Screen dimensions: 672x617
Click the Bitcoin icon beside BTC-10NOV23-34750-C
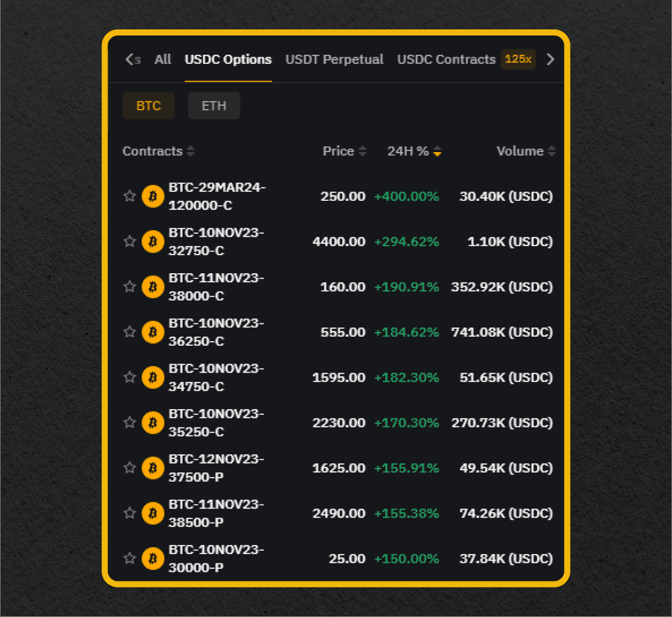click(x=153, y=377)
